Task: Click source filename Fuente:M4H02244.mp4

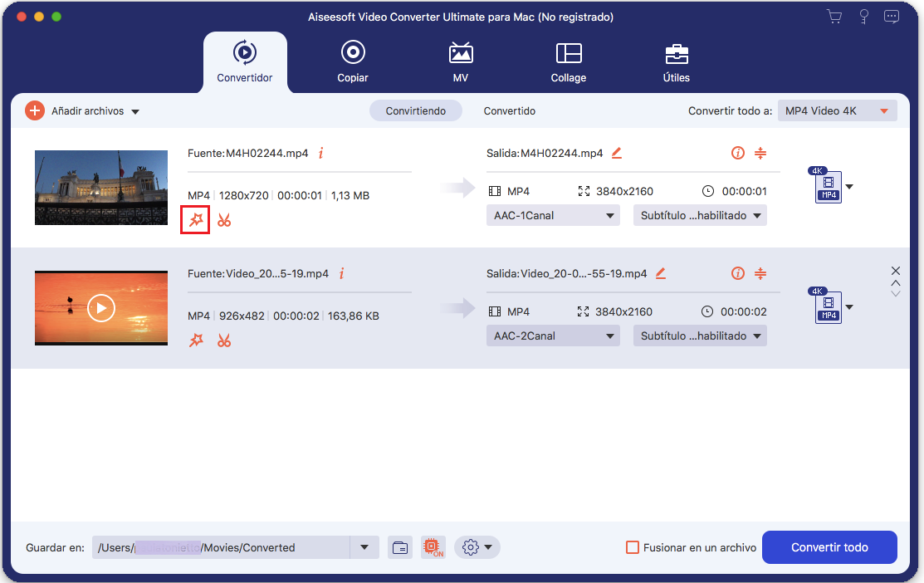Action: tap(247, 154)
